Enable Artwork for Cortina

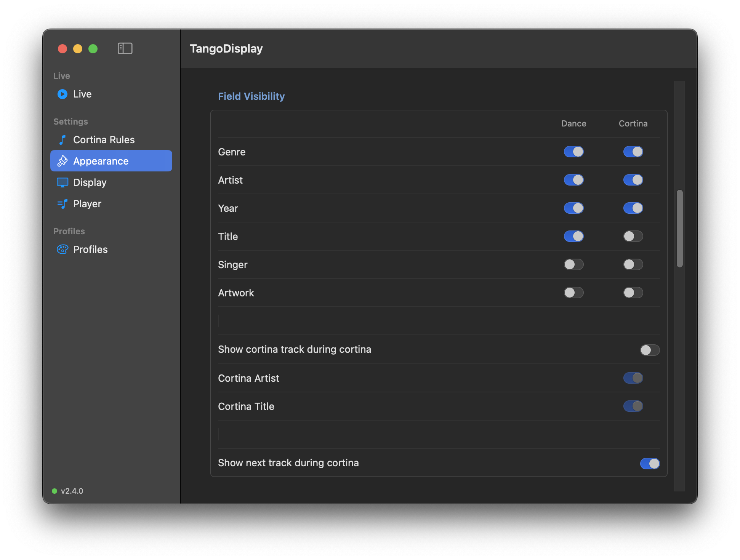pos(633,293)
